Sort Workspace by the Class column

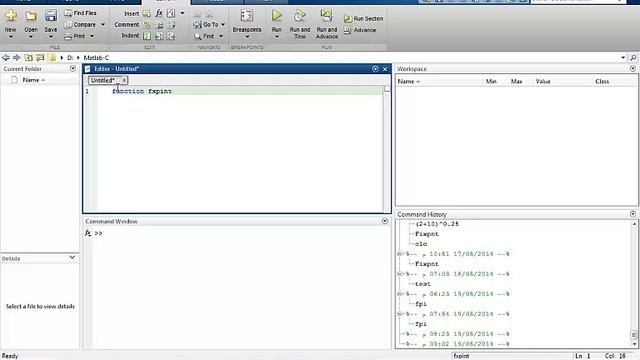point(602,82)
